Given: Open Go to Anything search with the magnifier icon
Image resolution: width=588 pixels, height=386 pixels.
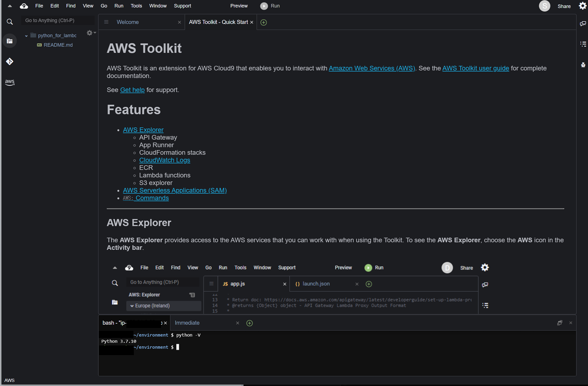Looking at the screenshot, I should pyautogui.click(x=10, y=21).
